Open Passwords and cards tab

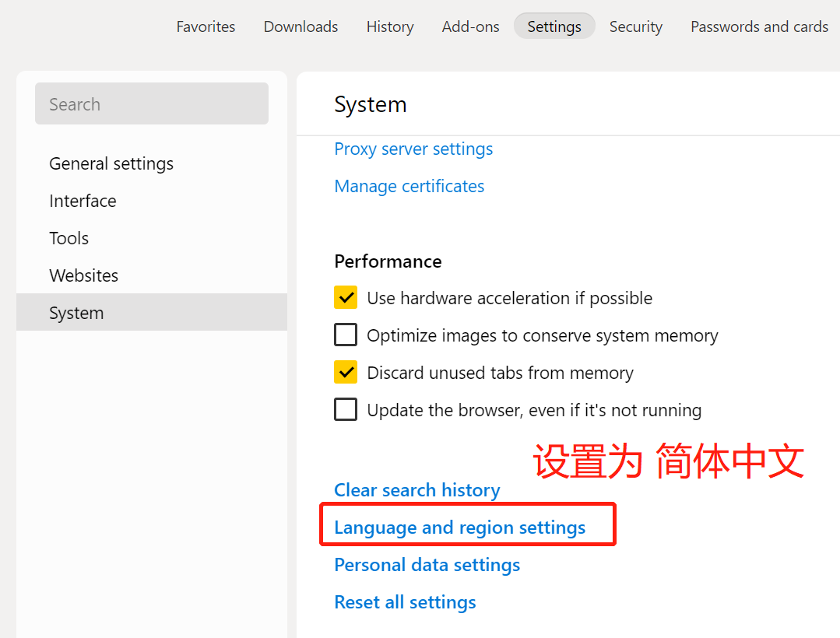coord(759,26)
